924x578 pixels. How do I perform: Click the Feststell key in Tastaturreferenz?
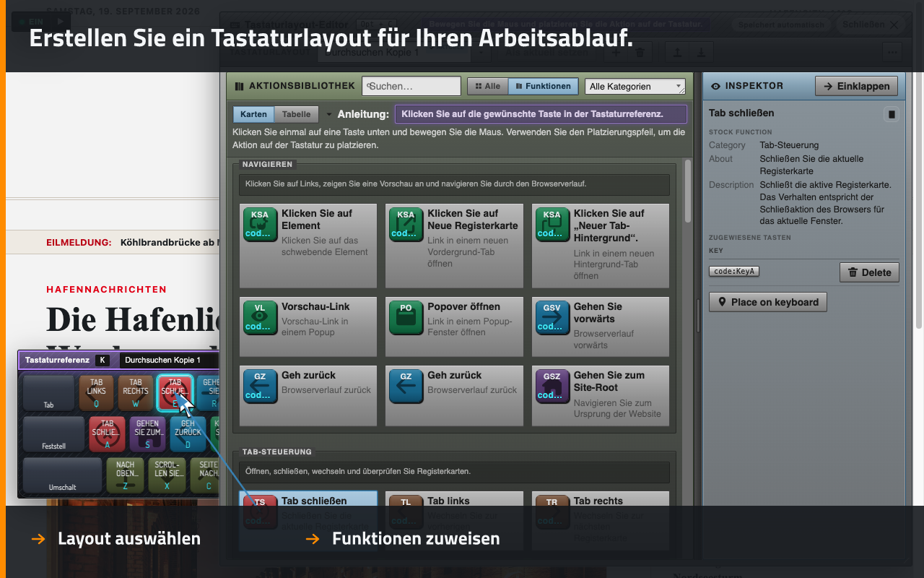coord(53,434)
